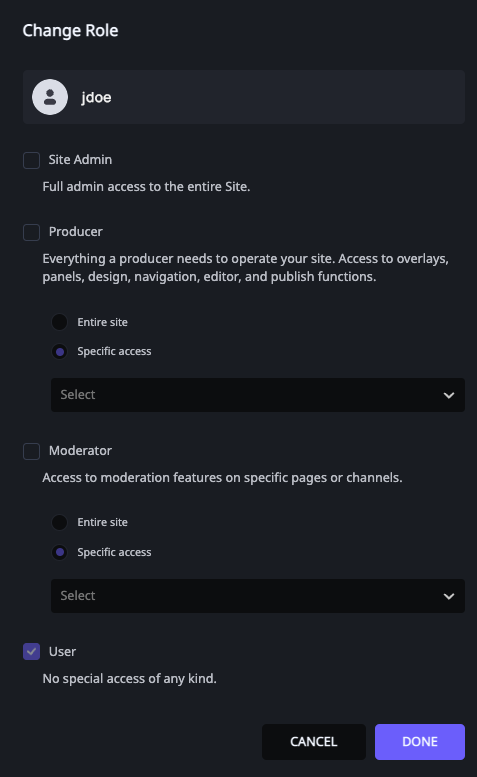Viewport: 477px width, 777px height.
Task: Click the chevron arrow in Producer's Select box
Action: point(449,395)
